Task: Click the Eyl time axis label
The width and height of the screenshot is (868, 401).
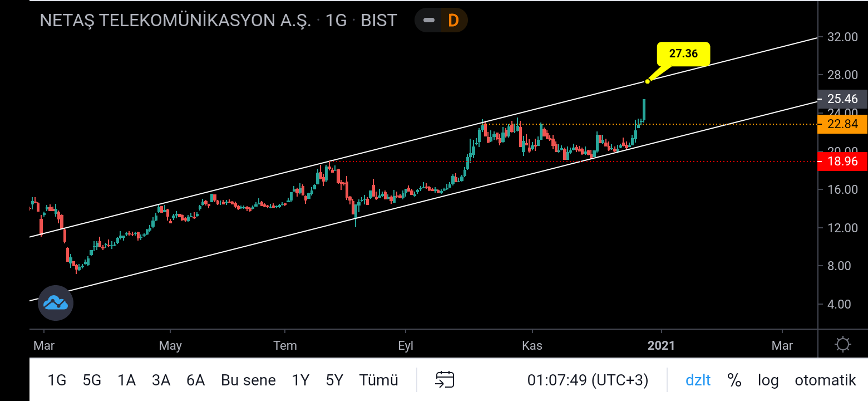Action: pyautogui.click(x=406, y=345)
